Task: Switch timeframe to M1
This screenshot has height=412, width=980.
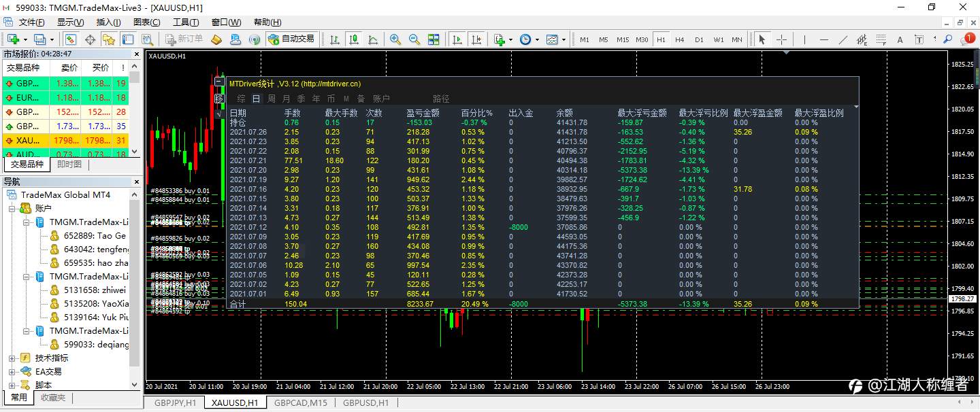Action: click(585, 39)
